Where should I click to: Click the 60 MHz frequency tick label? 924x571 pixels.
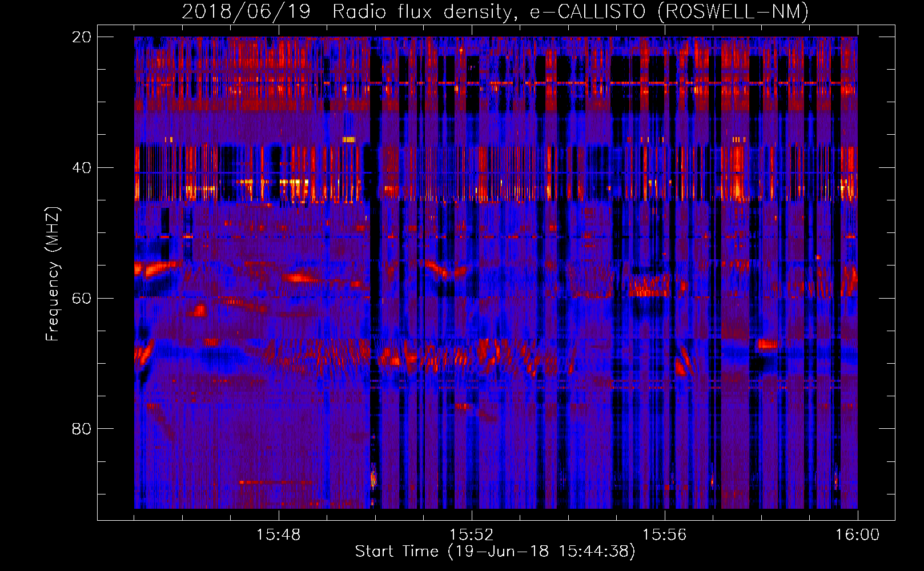81,298
